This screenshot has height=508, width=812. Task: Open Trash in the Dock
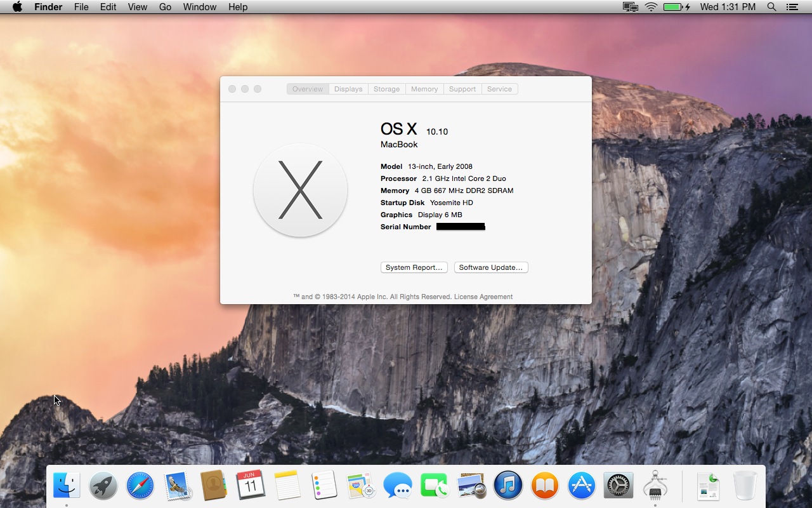745,486
